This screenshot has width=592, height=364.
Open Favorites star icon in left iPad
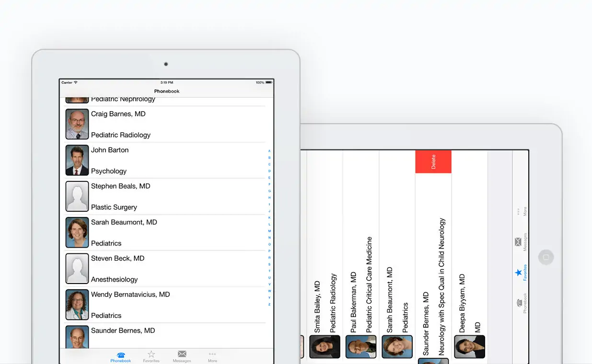tap(151, 355)
